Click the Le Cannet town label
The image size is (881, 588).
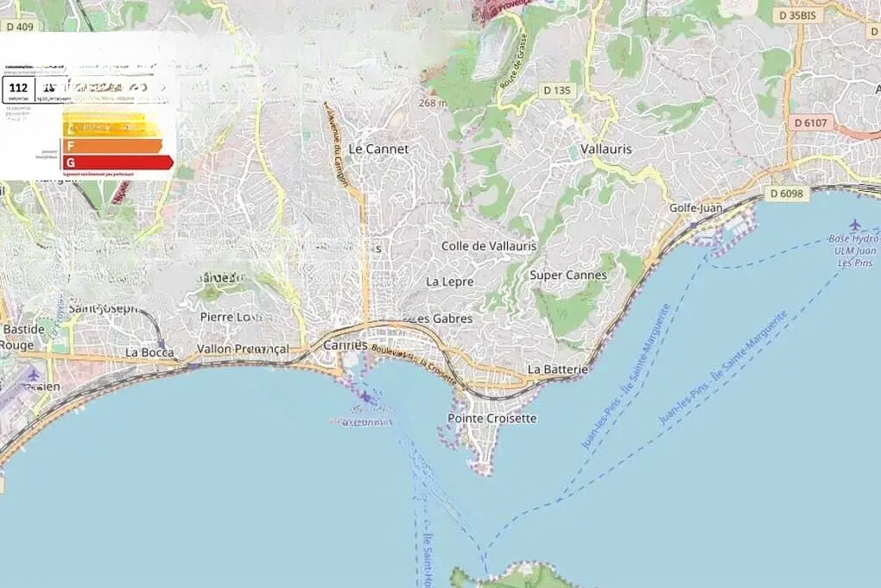(x=378, y=149)
